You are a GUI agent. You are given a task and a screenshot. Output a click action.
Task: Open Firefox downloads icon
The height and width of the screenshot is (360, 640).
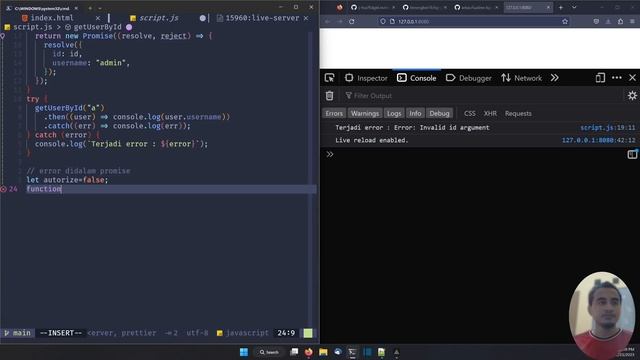click(608, 21)
